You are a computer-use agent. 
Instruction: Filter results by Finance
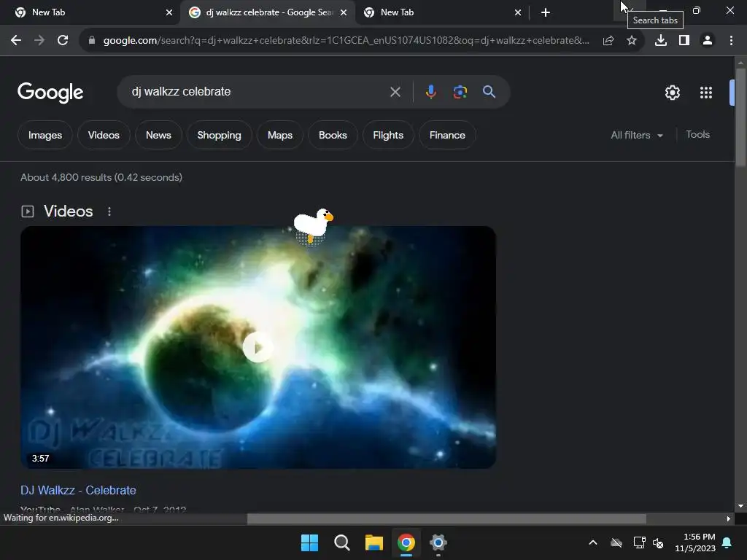click(x=447, y=135)
